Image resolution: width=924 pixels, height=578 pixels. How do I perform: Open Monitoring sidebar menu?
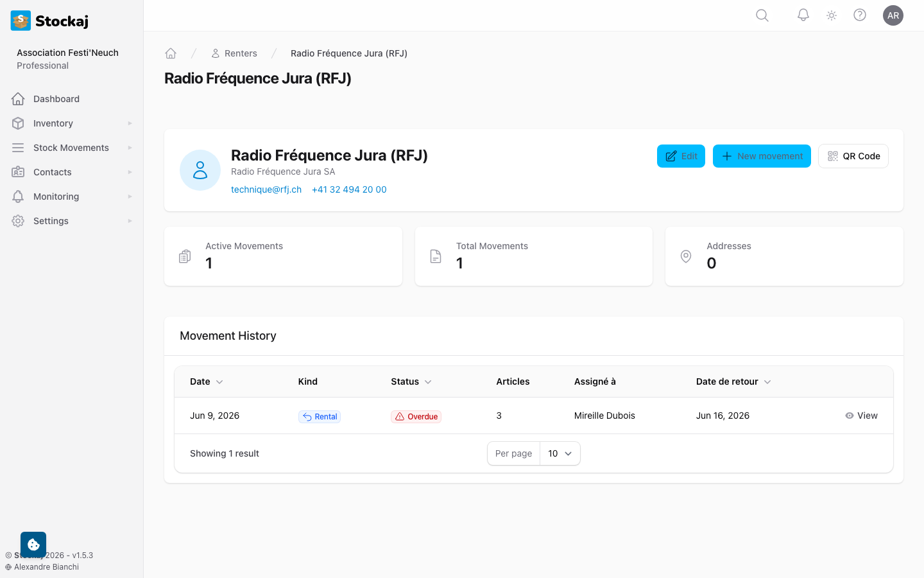click(x=72, y=197)
